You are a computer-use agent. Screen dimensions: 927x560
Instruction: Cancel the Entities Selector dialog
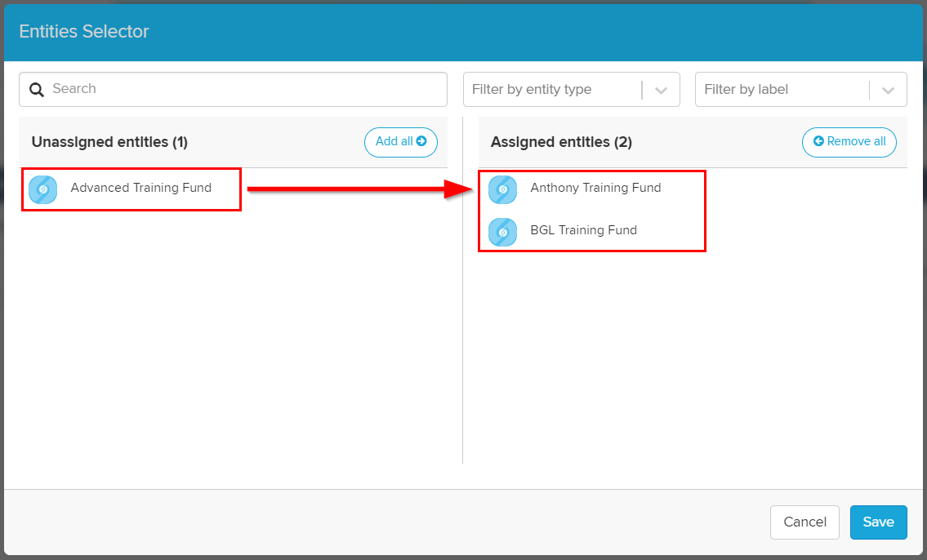pyautogui.click(x=804, y=522)
